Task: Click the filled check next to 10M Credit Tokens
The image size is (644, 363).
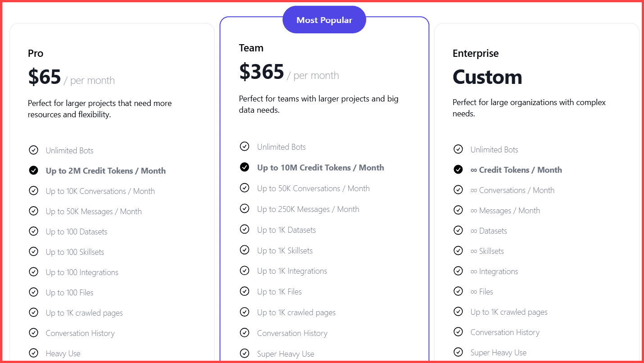Action: [245, 167]
